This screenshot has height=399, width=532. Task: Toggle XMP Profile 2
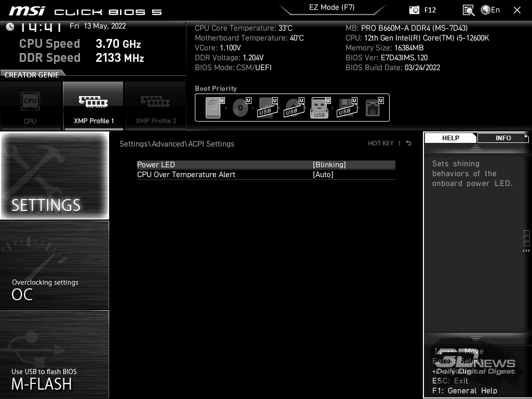(156, 106)
